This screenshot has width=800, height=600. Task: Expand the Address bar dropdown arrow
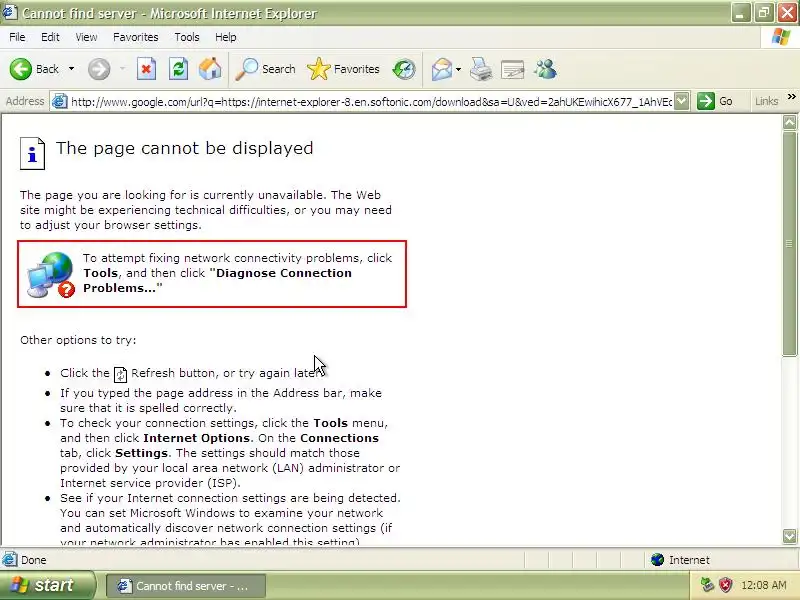coord(682,101)
